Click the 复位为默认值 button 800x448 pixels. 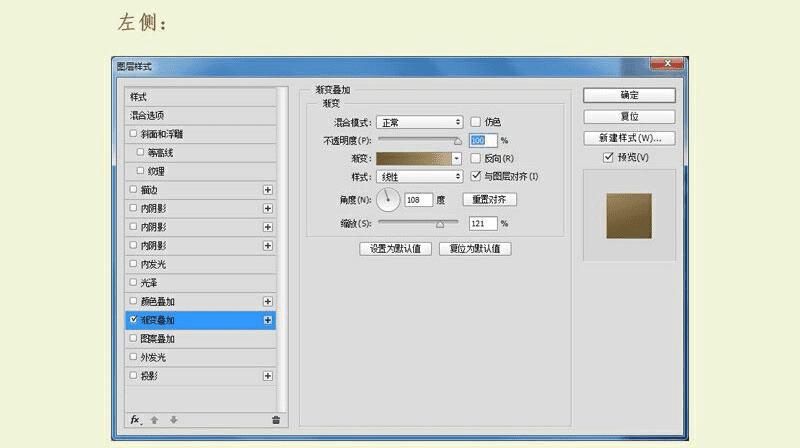point(475,248)
